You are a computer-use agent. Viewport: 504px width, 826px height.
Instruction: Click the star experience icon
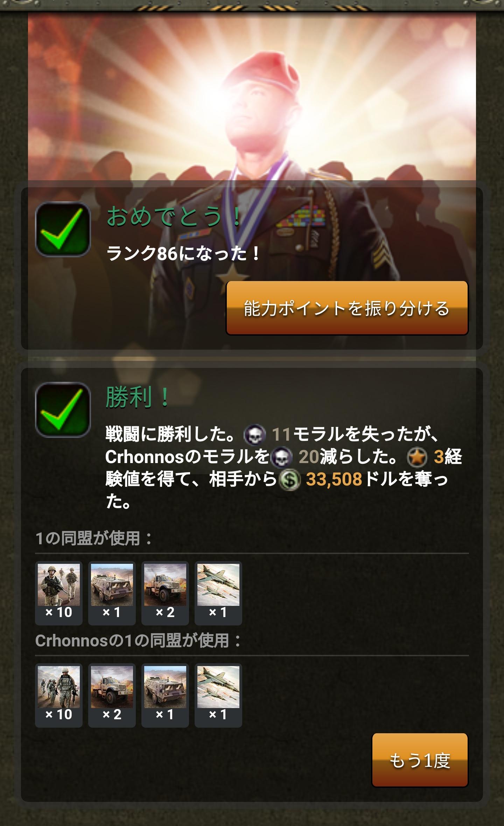pos(417,457)
